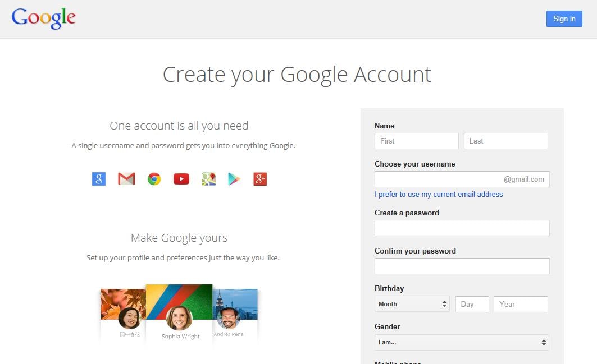Click the '@gmail.com' suffix text
Image resolution: width=597 pixels, height=364 pixels.
(x=524, y=179)
